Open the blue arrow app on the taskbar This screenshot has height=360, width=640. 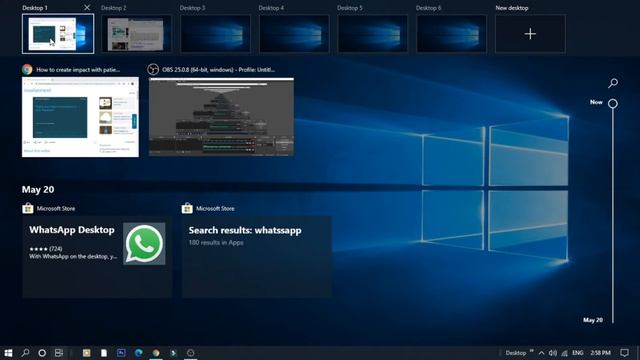(173, 353)
